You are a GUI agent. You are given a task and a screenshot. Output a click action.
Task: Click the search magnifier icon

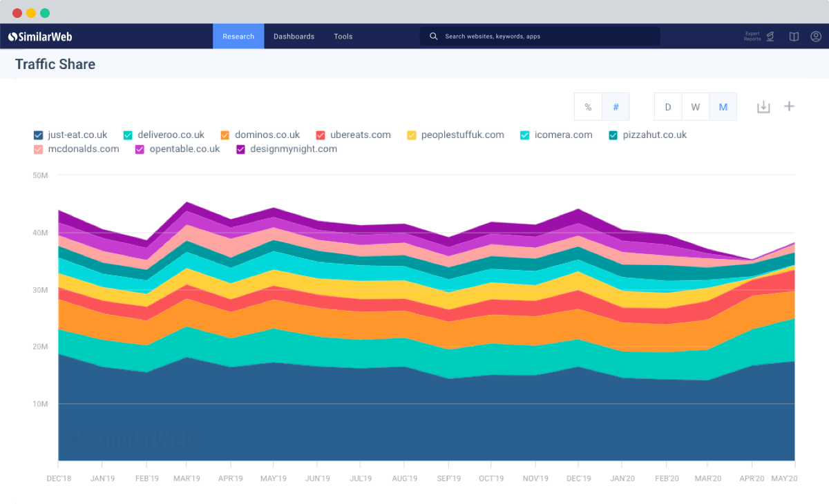point(434,37)
